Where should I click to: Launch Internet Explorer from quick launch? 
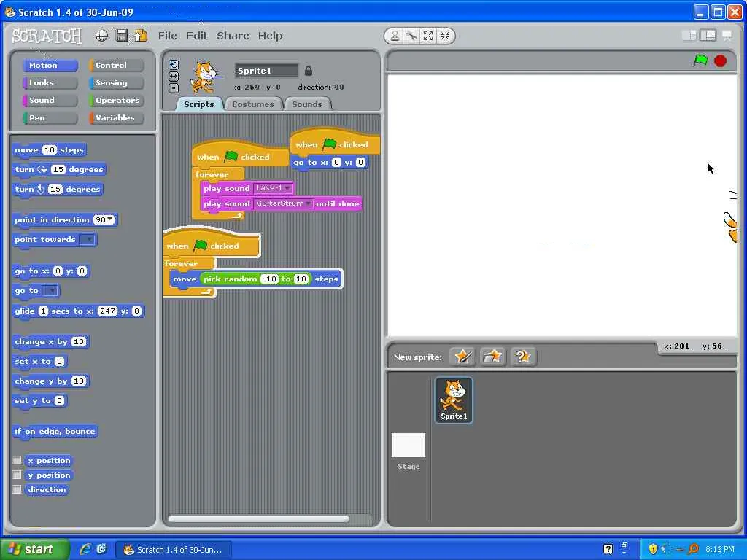point(85,549)
